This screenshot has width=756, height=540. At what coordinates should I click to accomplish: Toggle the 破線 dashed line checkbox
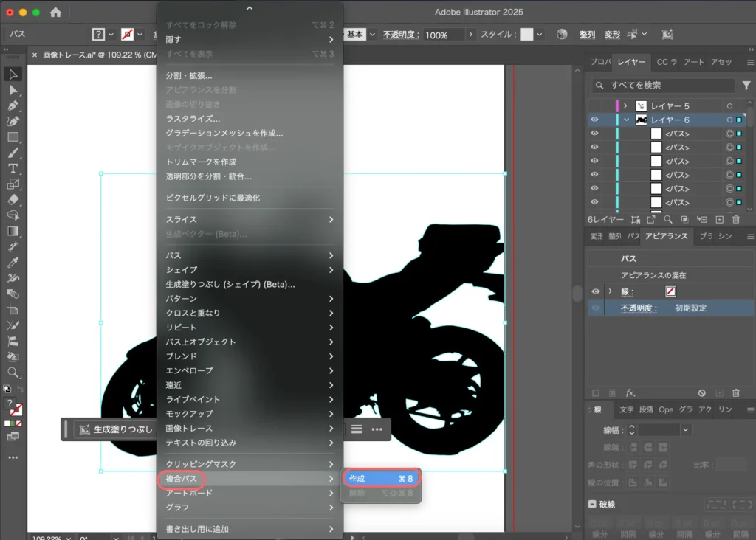click(593, 504)
